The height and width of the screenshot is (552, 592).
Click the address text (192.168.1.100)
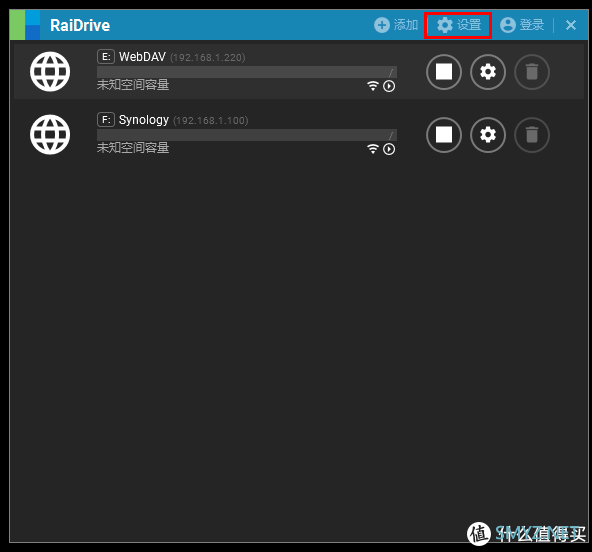[x=211, y=121]
